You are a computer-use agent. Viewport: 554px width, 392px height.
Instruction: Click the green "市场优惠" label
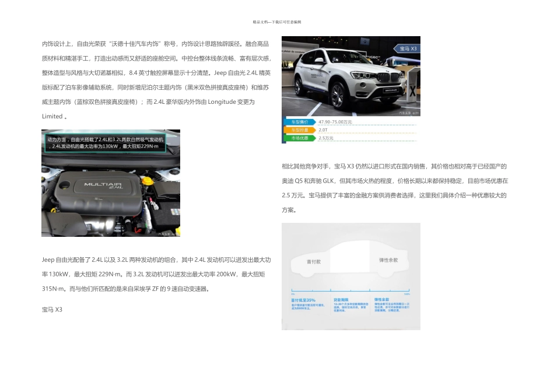point(299,138)
